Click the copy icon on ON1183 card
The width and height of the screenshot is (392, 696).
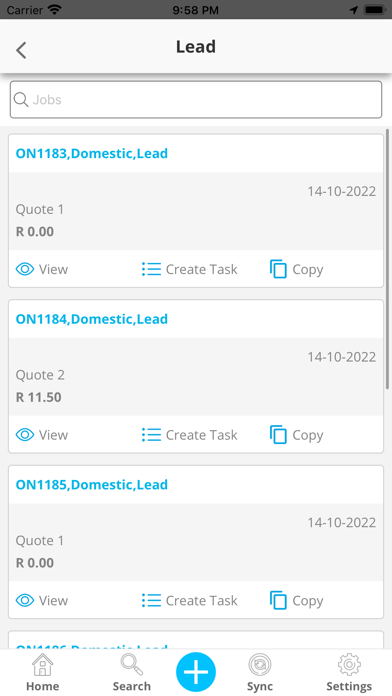click(278, 269)
